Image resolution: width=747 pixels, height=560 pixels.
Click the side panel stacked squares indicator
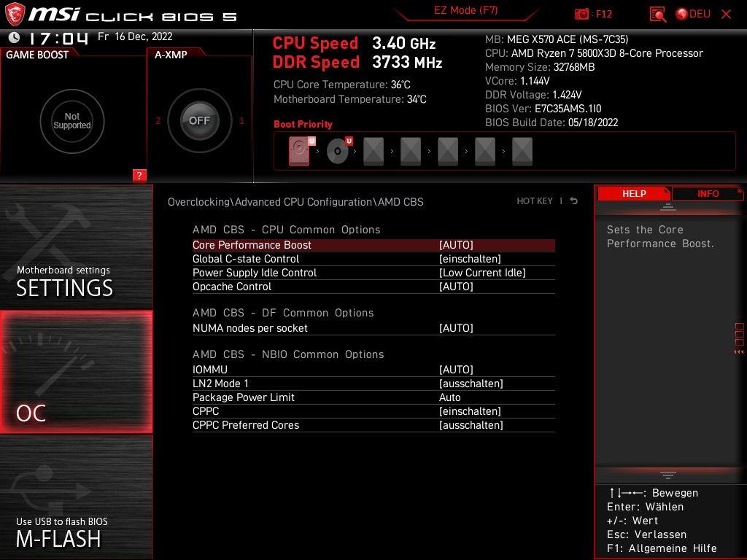(x=740, y=334)
